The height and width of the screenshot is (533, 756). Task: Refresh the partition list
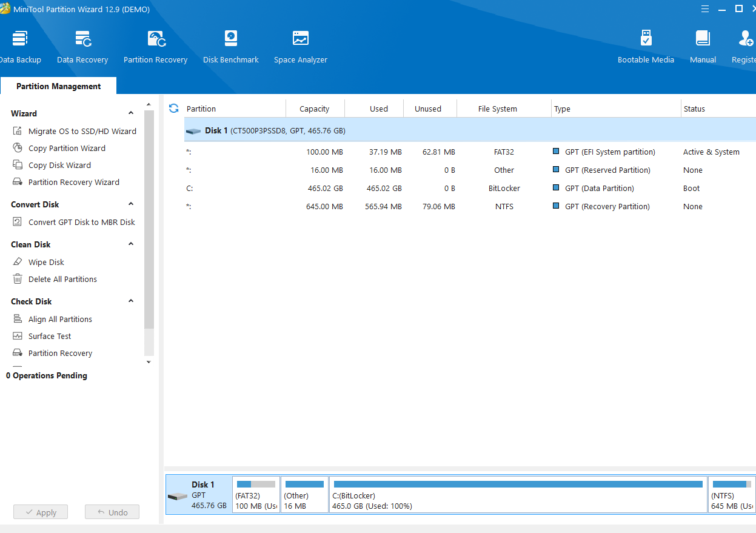pos(173,108)
